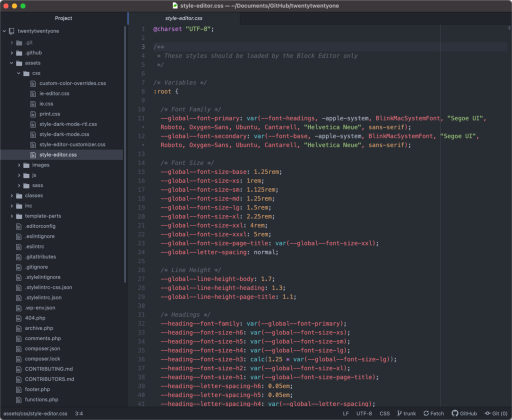Open comments.php file
The height and width of the screenshot is (420, 512).
tap(43, 338)
